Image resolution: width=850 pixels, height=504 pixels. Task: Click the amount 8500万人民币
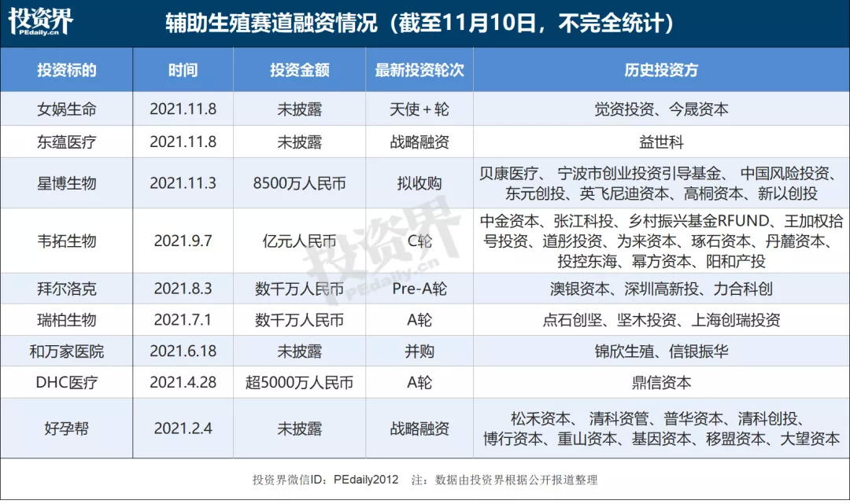(300, 183)
